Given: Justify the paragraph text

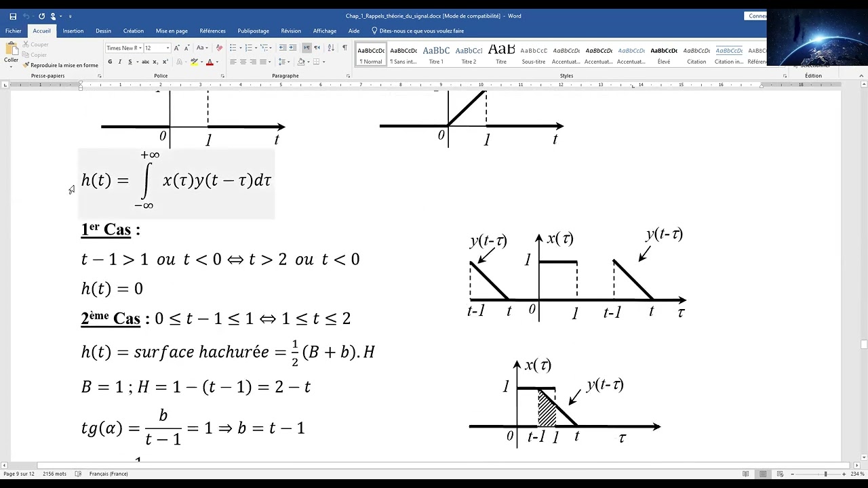Looking at the screenshot, I should [262, 62].
